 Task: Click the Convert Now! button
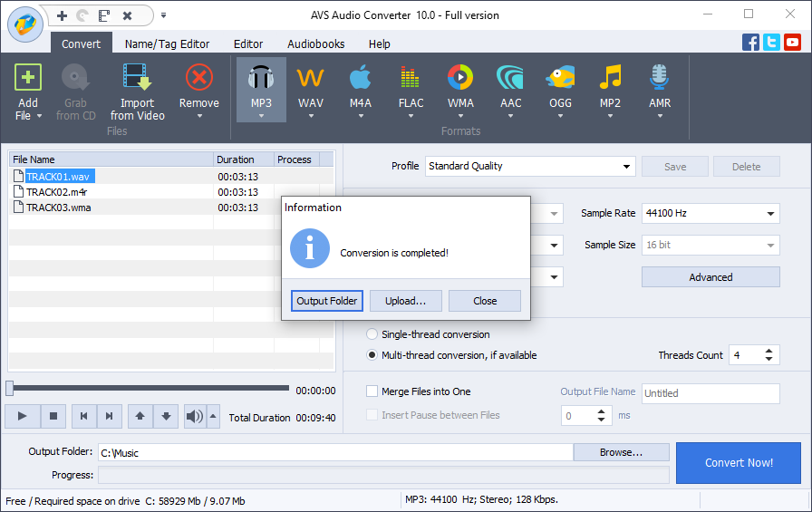click(x=739, y=463)
